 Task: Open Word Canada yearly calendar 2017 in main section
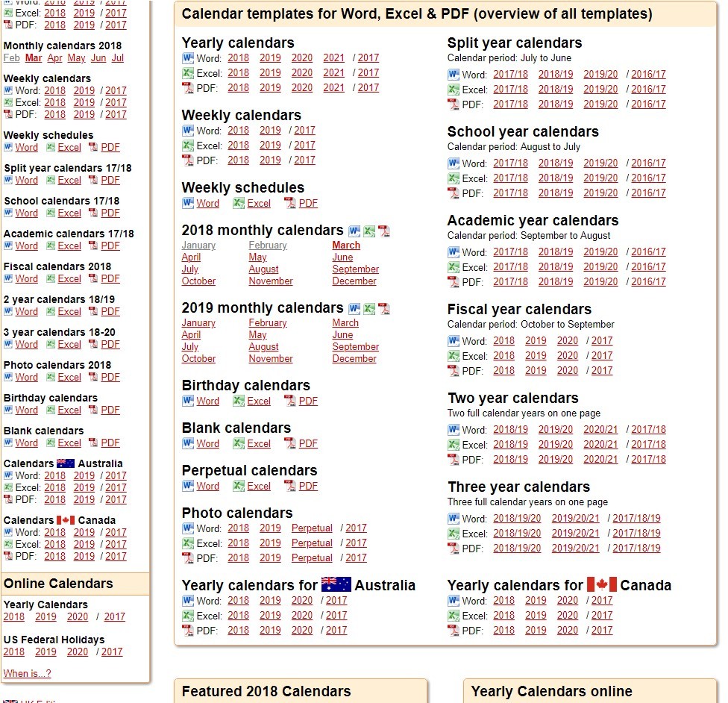point(602,601)
